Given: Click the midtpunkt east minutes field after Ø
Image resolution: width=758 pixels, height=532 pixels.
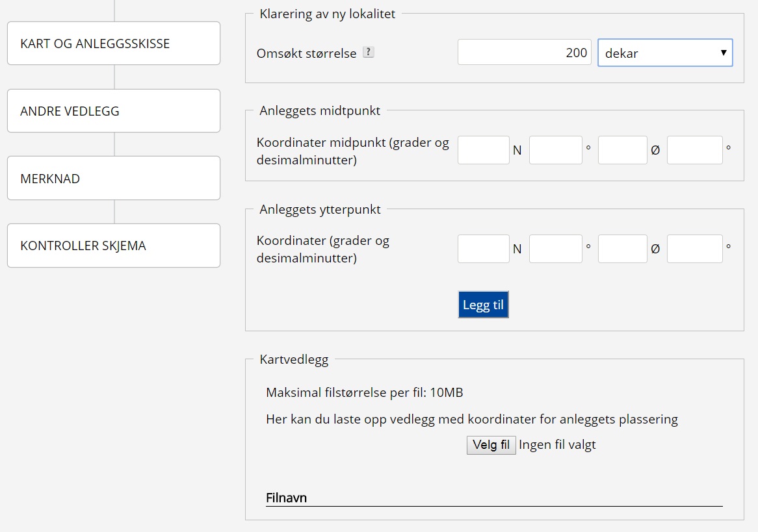Looking at the screenshot, I should tap(694, 150).
